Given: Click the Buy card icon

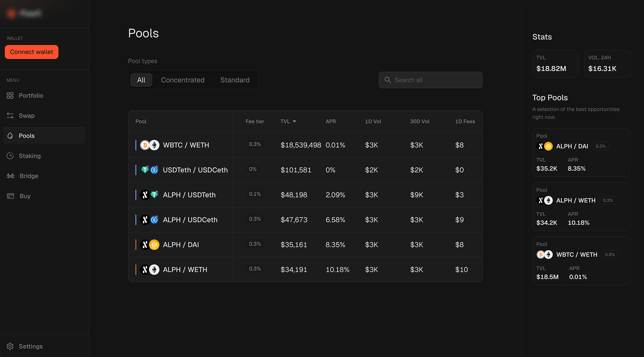Looking at the screenshot, I should (10, 196).
